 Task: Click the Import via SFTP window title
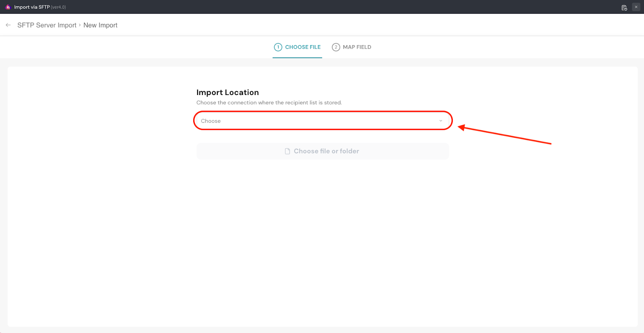[32, 7]
